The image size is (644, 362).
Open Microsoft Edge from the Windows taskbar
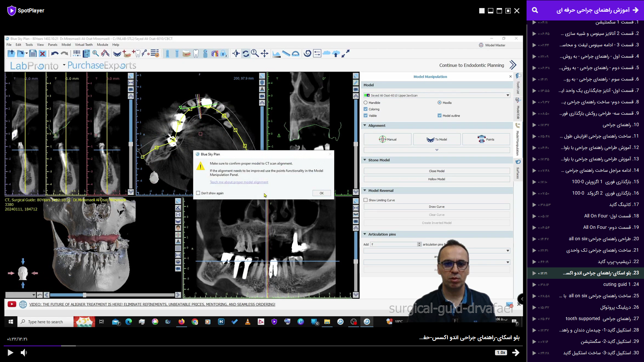pos(129,322)
